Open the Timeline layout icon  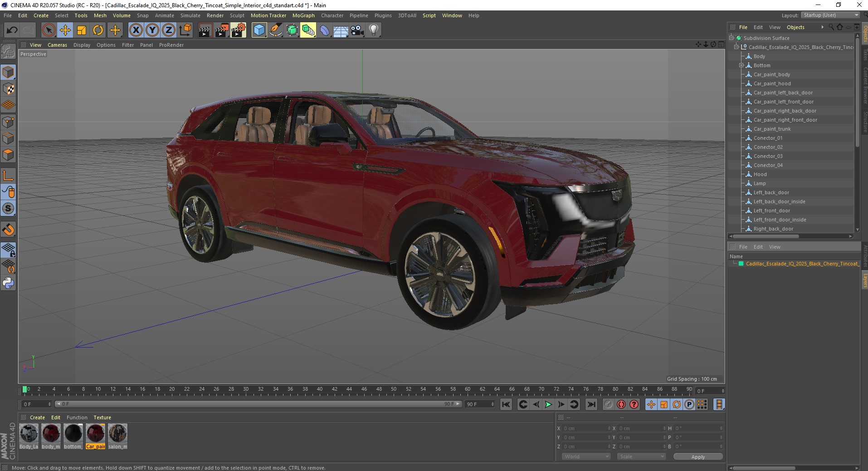pyautogui.click(x=719, y=404)
